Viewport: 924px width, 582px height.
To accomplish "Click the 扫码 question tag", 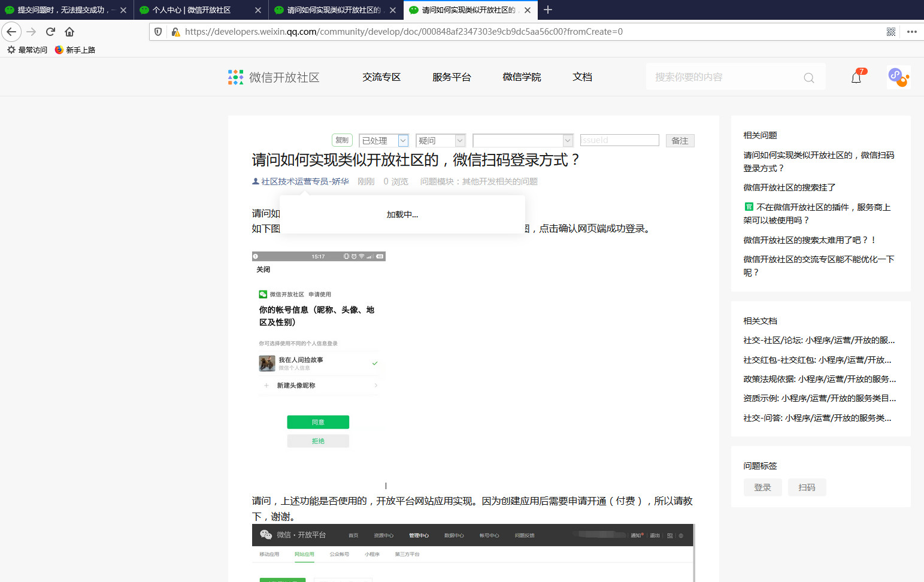I will (807, 487).
